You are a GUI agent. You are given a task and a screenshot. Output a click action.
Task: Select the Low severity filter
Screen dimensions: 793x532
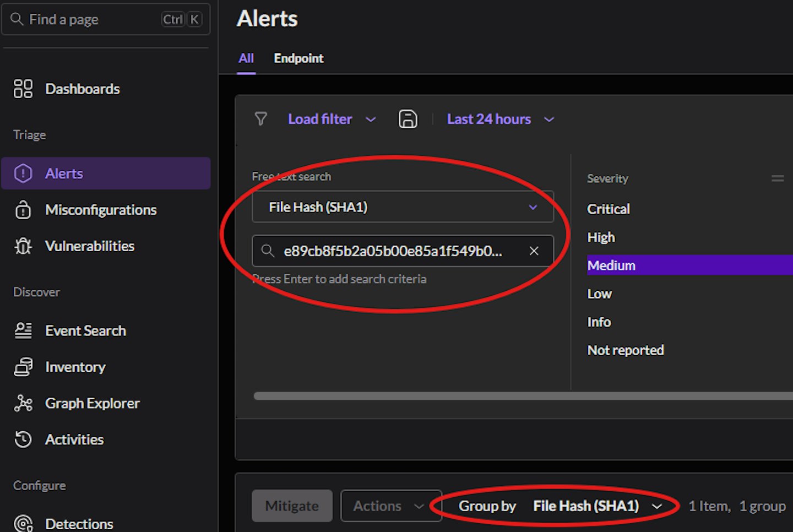(599, 294)
